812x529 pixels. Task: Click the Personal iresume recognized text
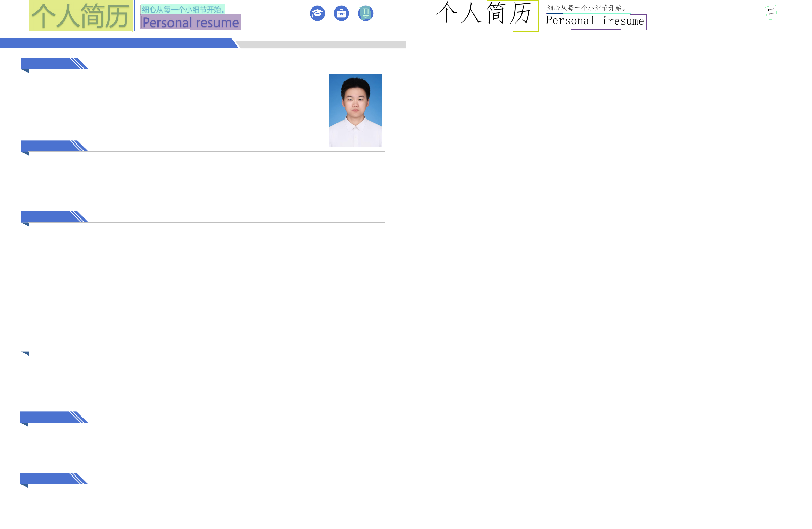click(595, 21)
